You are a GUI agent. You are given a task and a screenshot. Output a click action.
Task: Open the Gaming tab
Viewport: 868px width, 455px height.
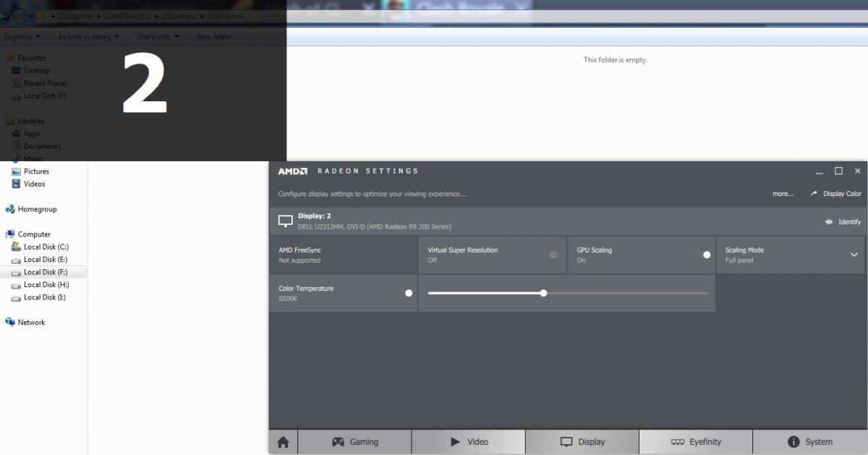coord(354,442)
